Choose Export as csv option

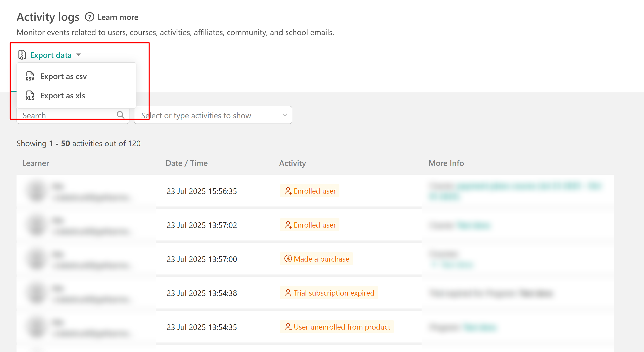(x=63, y=76)
